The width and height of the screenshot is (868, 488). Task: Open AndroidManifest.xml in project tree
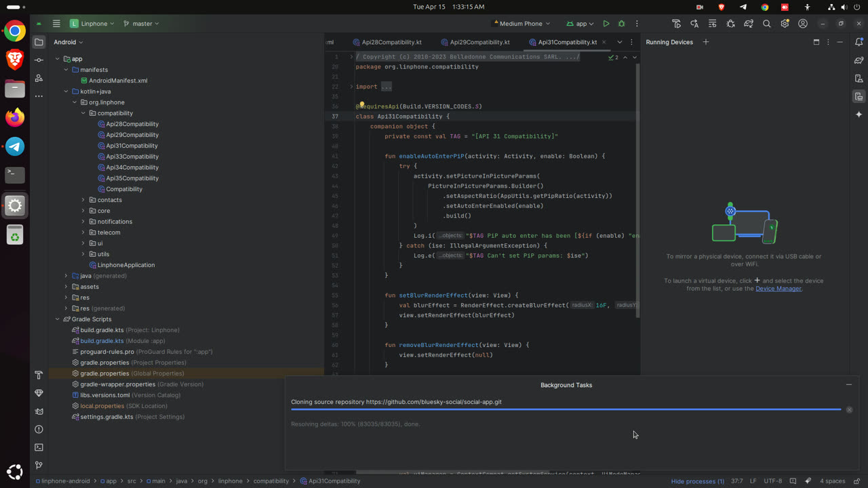(118, 81)
